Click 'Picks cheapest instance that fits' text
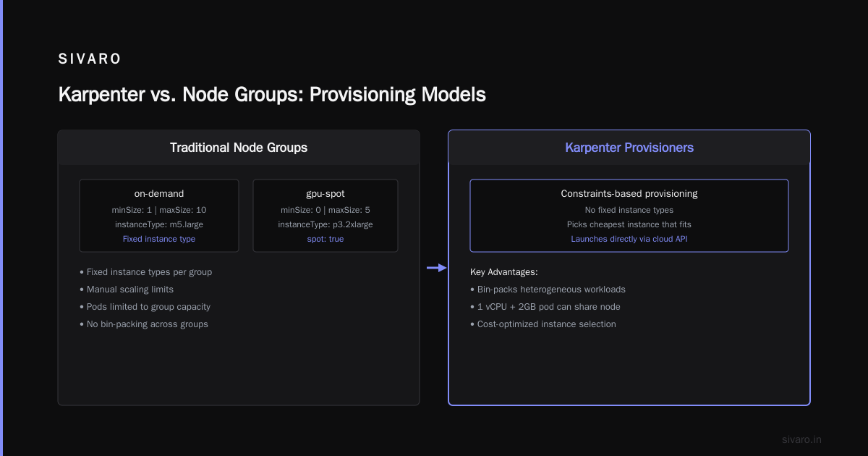This screenshot has height=456, width=868. pyautogui.click(x=629, y=224)
